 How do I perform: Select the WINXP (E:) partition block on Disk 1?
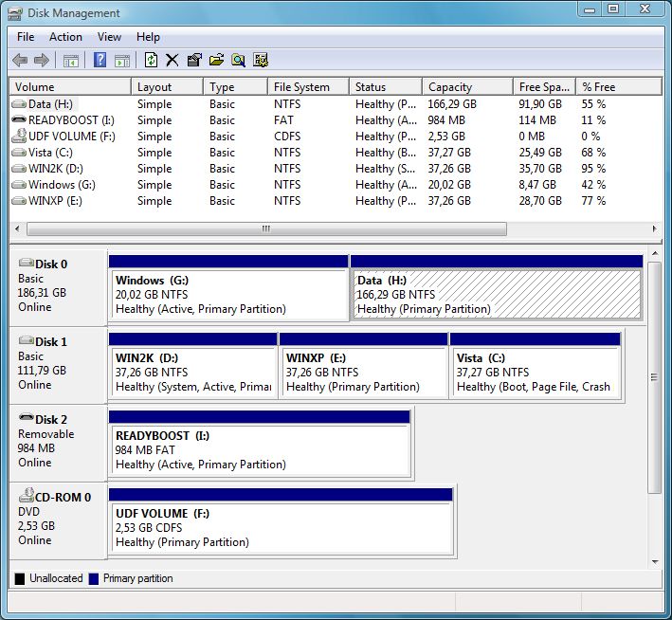pos(363,365)
